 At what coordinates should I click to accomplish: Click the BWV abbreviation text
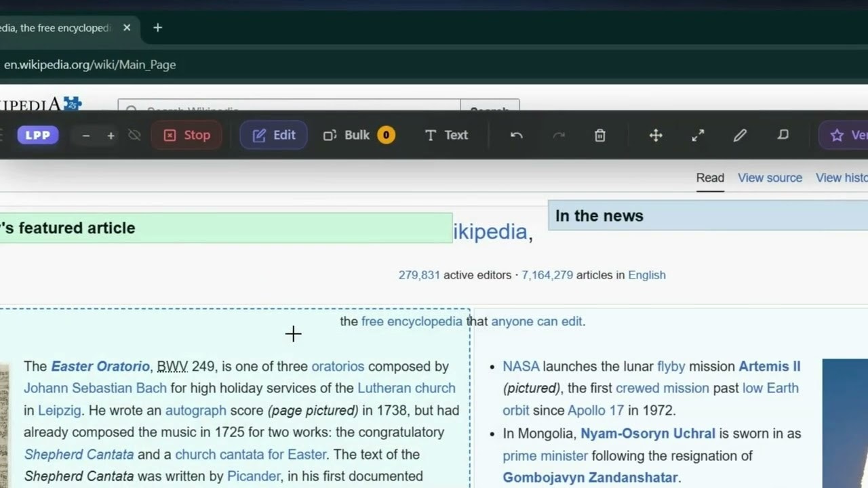tap(172, 367)
